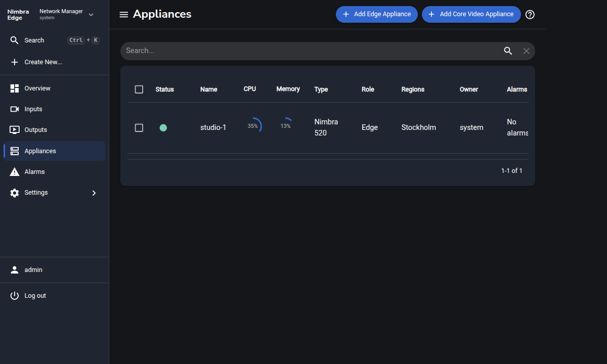Open help via the question mark icon

tap(530, 15)
